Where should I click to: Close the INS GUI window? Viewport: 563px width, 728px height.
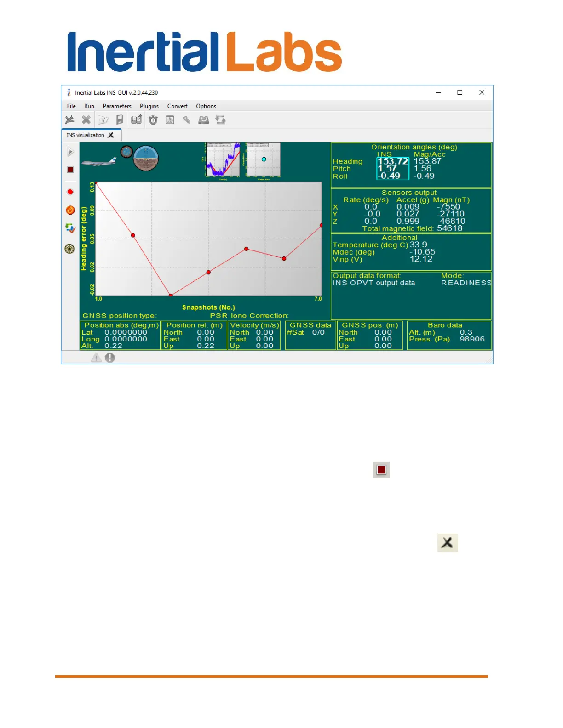point(482,92)
